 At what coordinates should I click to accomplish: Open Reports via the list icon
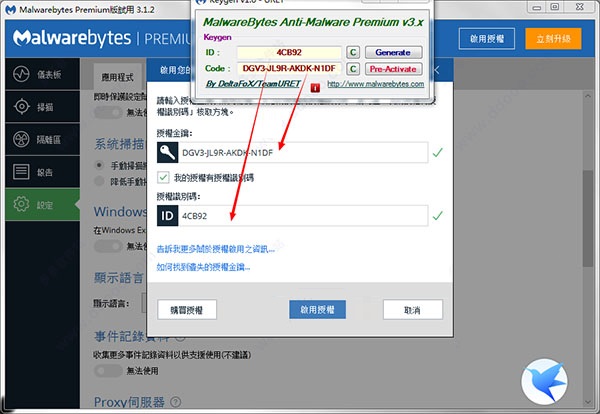click(x=21, y=172)
